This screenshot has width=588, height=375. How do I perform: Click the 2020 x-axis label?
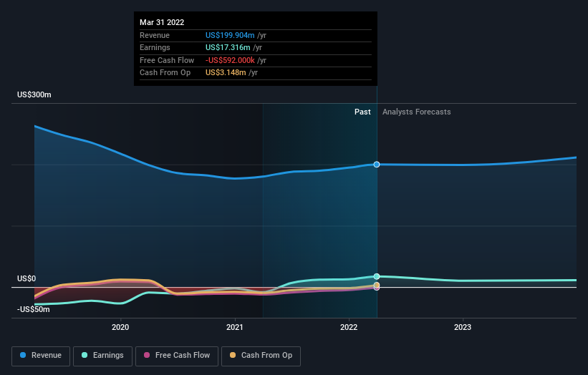[120, 327]
